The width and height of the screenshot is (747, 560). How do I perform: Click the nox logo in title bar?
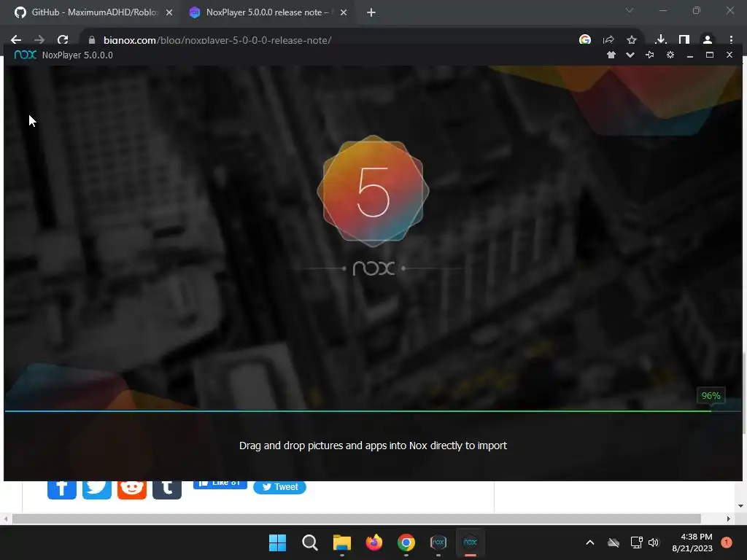pyautogui.click(x=26, y=55)
